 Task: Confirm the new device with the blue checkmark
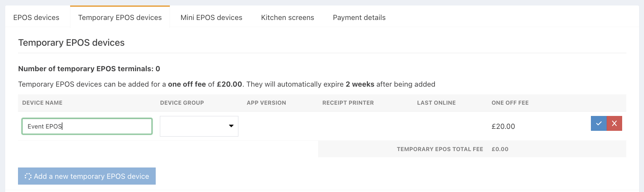click(599, 123)
